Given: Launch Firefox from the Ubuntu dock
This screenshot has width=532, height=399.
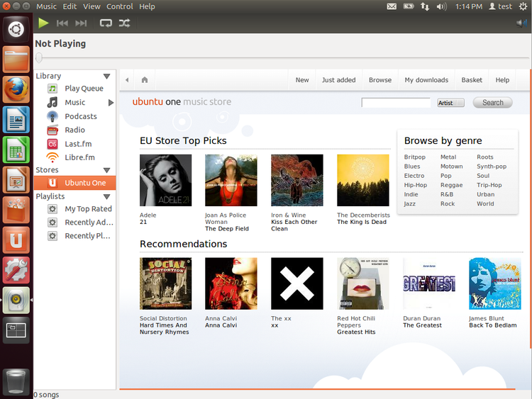Looking at the screenshot, I should (x=16, y=89).
